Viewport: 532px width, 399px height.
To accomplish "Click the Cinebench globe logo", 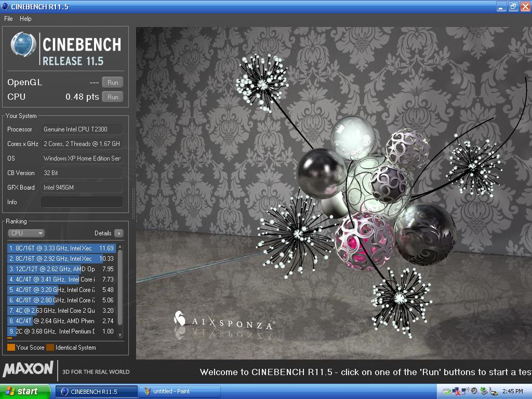I will [x=23, y=45].
